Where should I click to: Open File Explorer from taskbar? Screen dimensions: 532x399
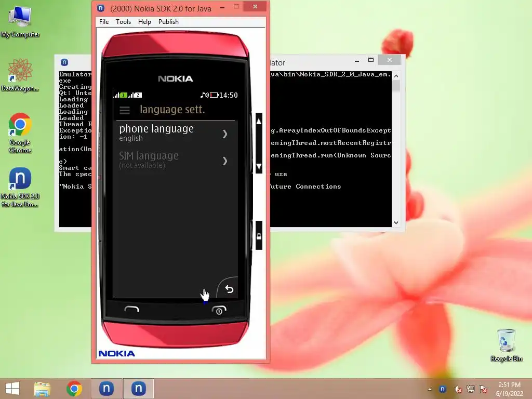tap(42, 389)
